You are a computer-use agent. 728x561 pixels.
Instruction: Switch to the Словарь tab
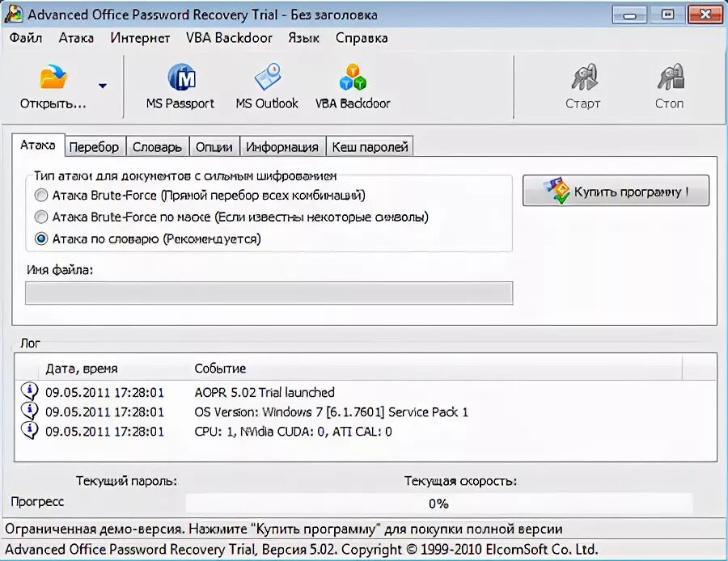tap(157, 147)
